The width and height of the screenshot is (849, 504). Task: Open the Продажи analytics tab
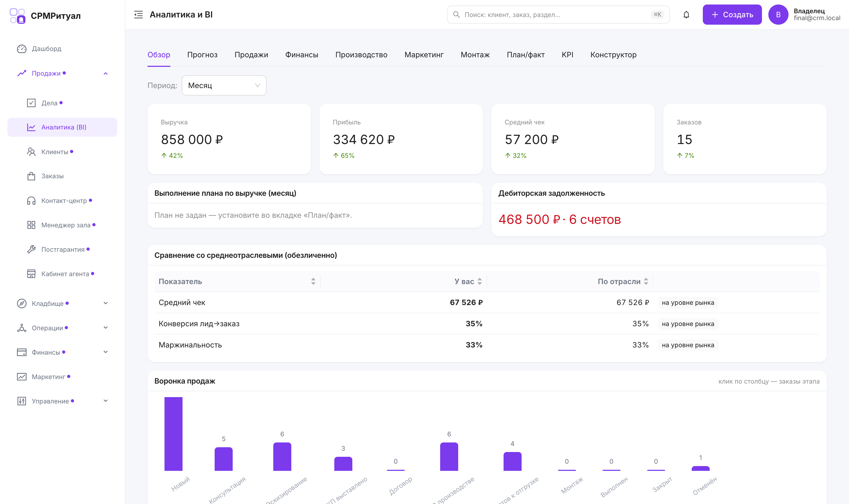pyautogui.click(x=251, y=55)
